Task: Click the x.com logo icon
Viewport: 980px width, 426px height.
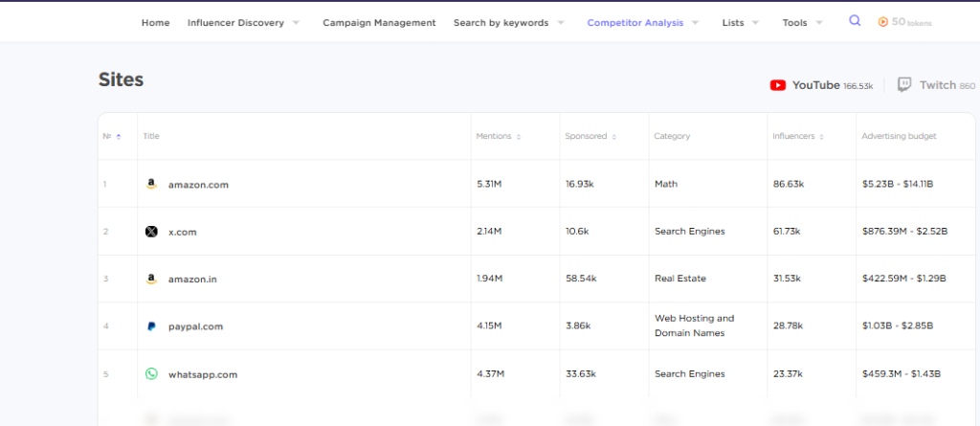Action: click(151, 232)
